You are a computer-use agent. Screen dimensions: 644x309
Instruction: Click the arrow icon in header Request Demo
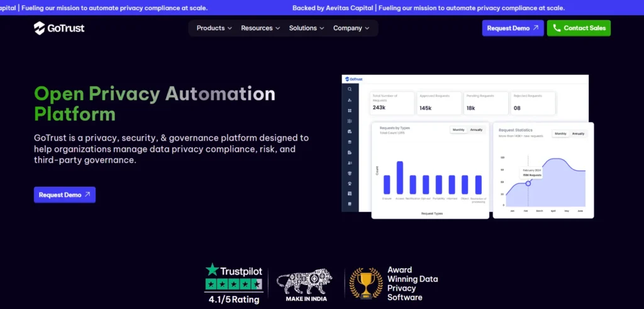coord(536,28)
